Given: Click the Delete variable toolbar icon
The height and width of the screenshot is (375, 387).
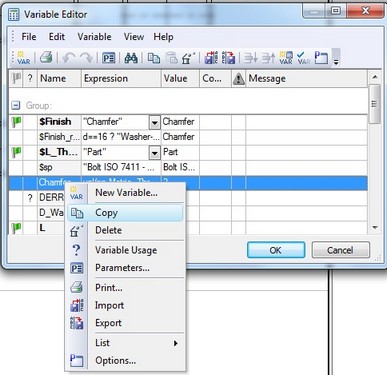Looking at the screenshot, I should tap(189, 58).
